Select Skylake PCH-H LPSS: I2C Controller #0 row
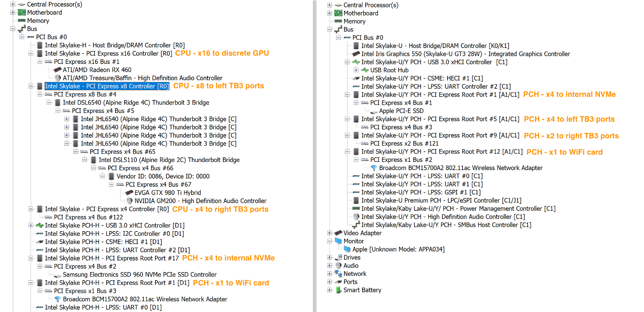The height and width of the screenshot is (312, 644). (114, 234)
